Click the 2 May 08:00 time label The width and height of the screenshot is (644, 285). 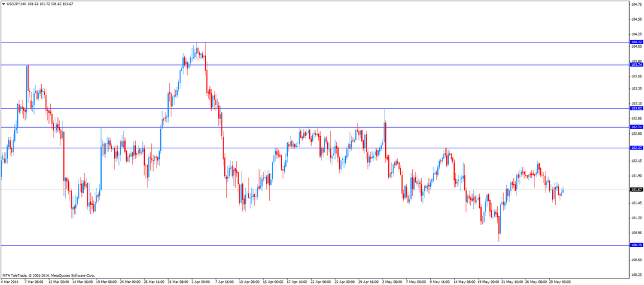(392, 282)
